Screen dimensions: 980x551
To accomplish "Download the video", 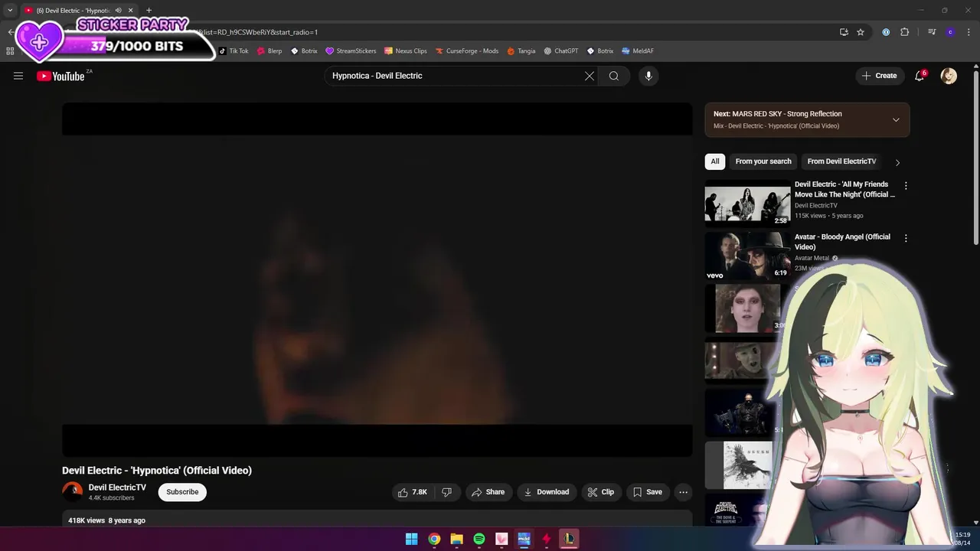I will click(x=547, y=492).
